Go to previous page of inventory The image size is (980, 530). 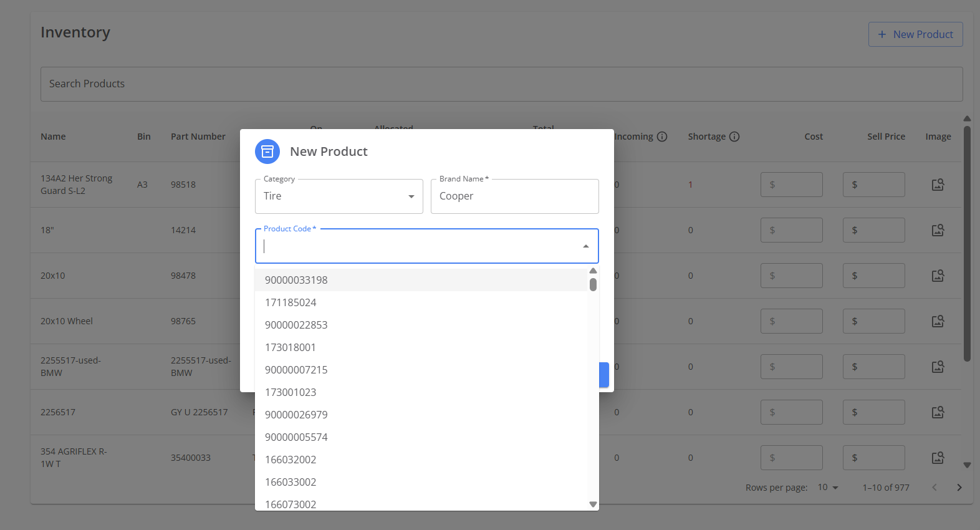[x=934, y=488]
